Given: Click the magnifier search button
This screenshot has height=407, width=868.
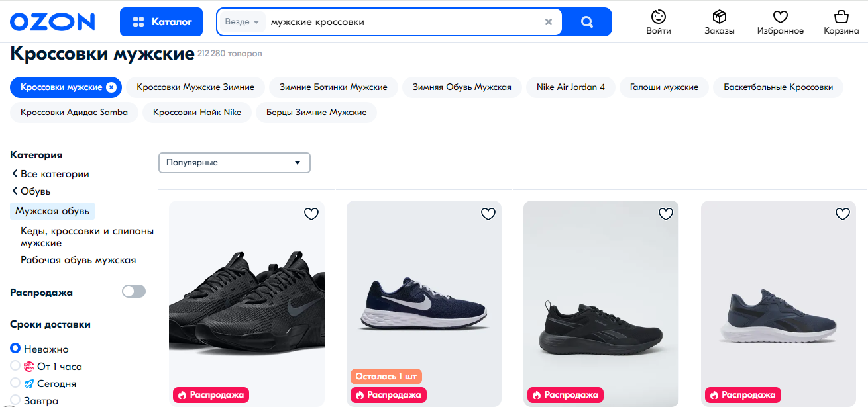Looking at the screenshot, I should pos(587,22).
